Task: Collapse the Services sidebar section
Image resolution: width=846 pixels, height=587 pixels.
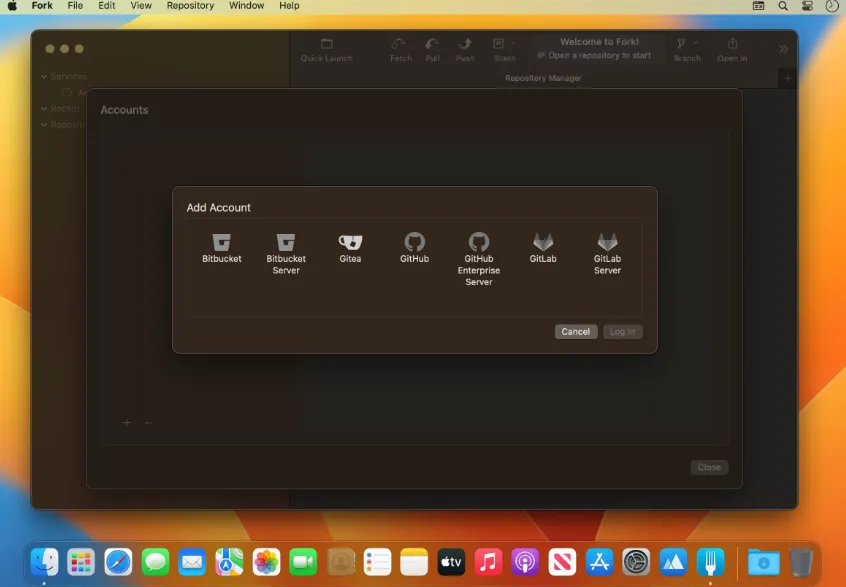Action: pyautogui.click(x=44, y=77)
